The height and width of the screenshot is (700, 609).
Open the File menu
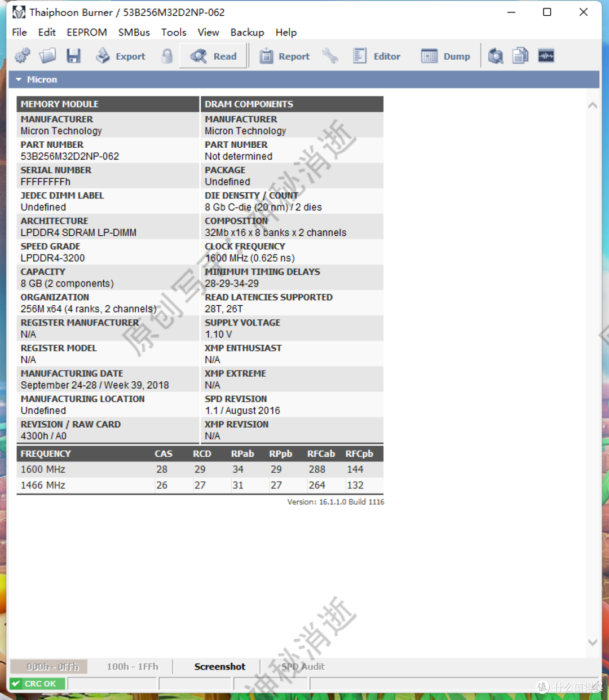click(19, 32)
